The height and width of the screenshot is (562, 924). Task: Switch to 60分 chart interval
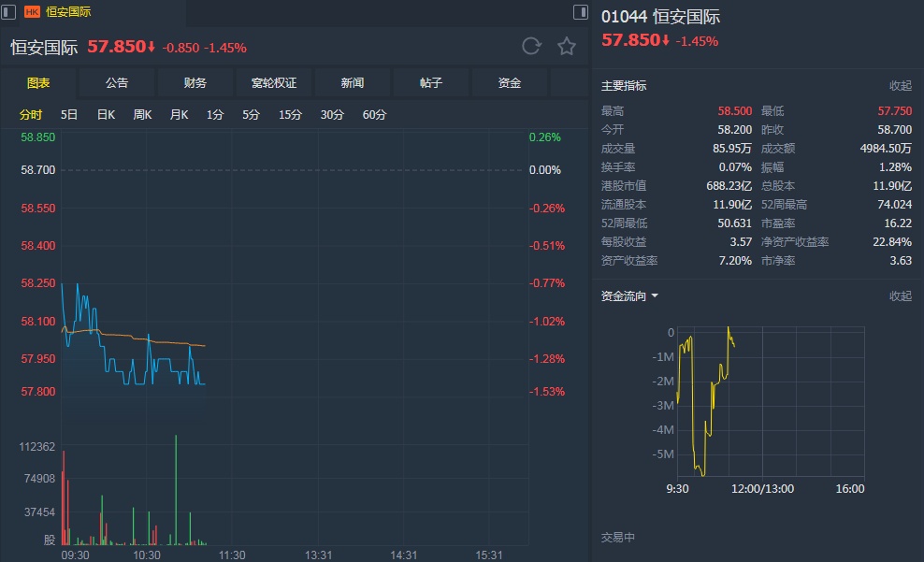[374, 115]
